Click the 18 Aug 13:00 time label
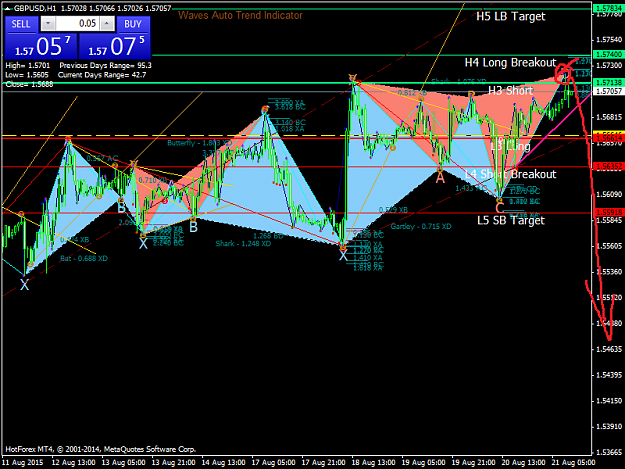The height and width of the screenshot is (469, 625). 373,463
